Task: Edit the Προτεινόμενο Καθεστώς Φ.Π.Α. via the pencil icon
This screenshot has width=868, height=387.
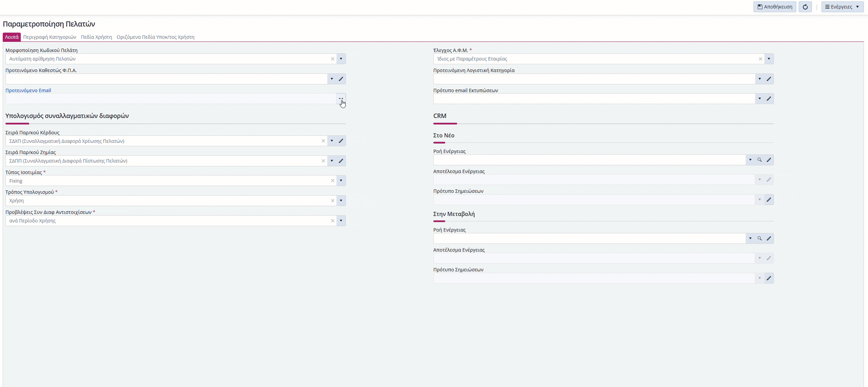Action: pyautogui.click(x=341, y=79)
